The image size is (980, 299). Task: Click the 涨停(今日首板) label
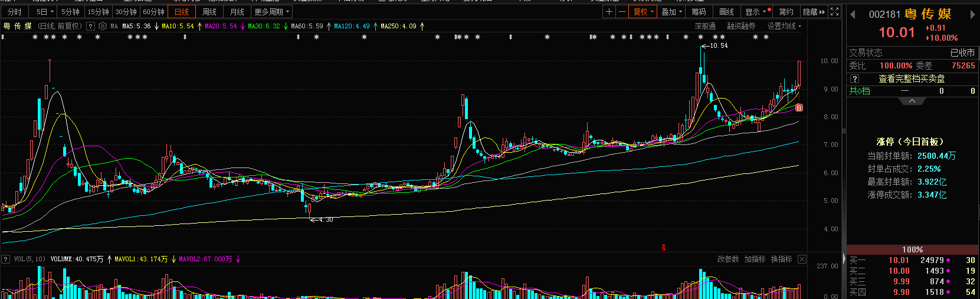910,142
